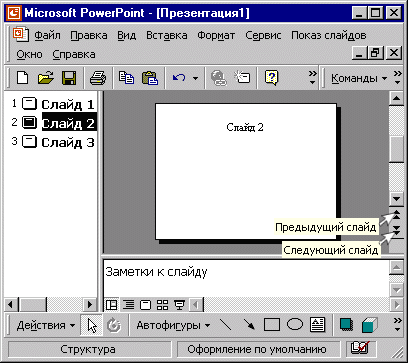Save the presentation with the floppy icon
Screen dimensions: 408x363
69,78
